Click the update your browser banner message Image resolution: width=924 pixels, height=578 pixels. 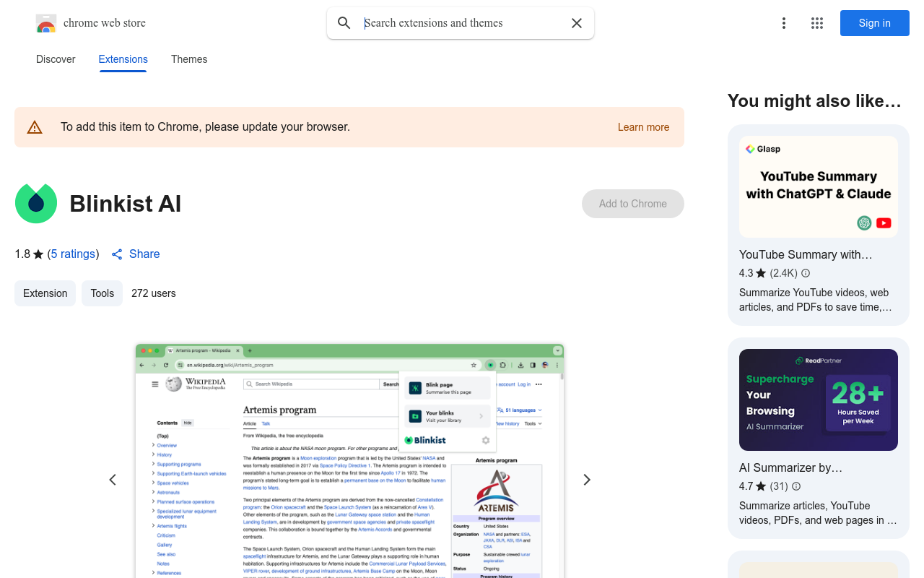(205, 127)
